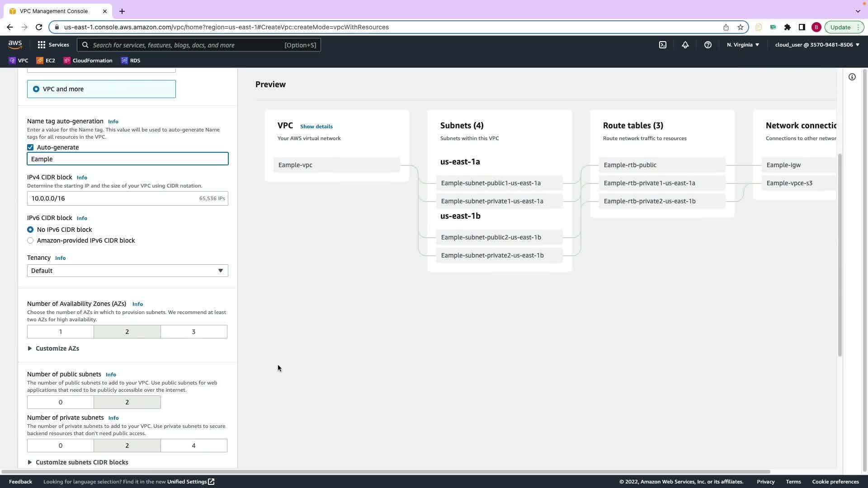The image size is (868, 488).
Task: Open the AWS support help icon
Action: point(708,45)
